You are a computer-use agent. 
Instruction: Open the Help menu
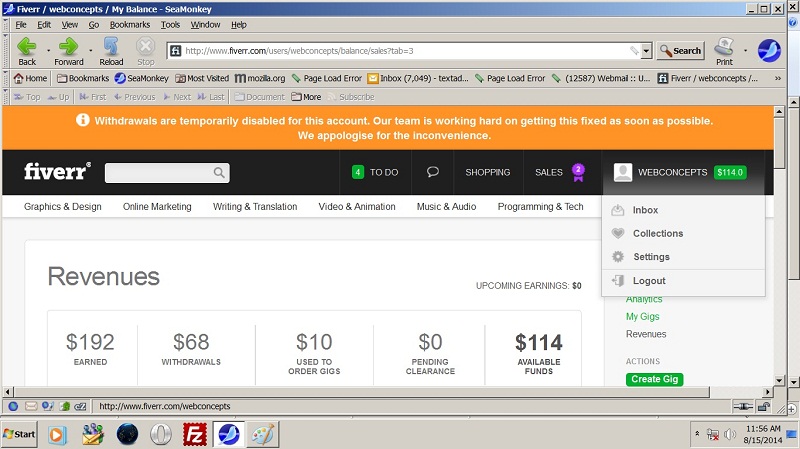click(238, 24)
